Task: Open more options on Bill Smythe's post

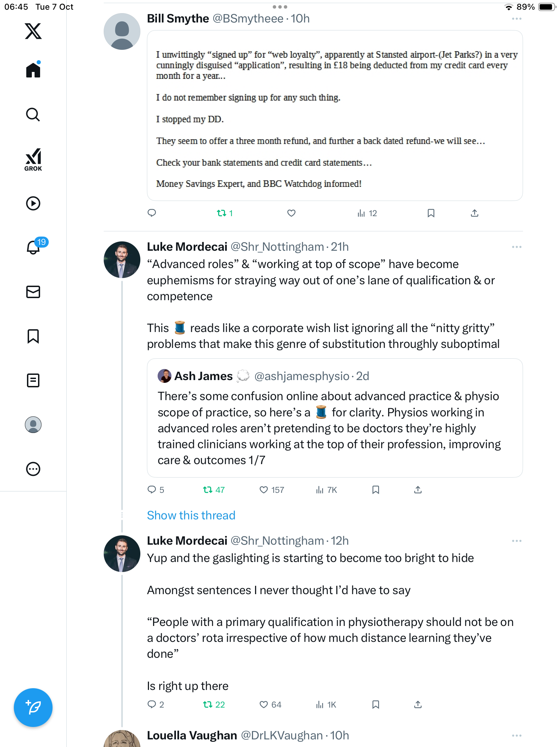Action: pyautogui.click(x=516, y=19)
